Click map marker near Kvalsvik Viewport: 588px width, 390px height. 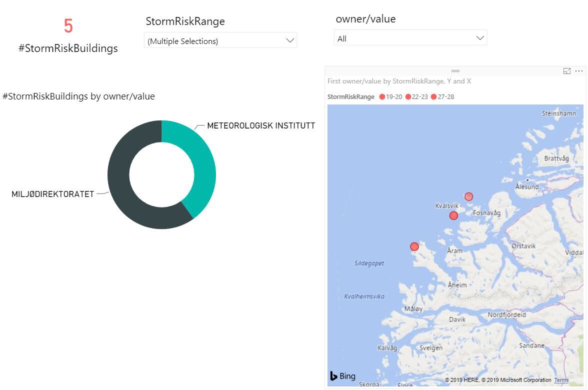[x=454, y=215]
